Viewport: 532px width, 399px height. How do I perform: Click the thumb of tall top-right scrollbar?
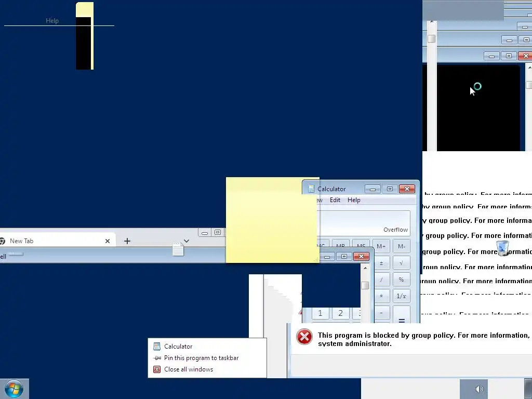(x=432, y=38)
